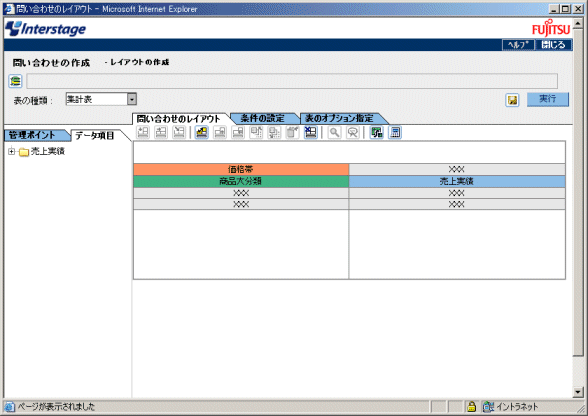The width and height of the screenshot is (588, 416).
Task: Expand the 売上実績 tree folder
Action: pos(12,152)
